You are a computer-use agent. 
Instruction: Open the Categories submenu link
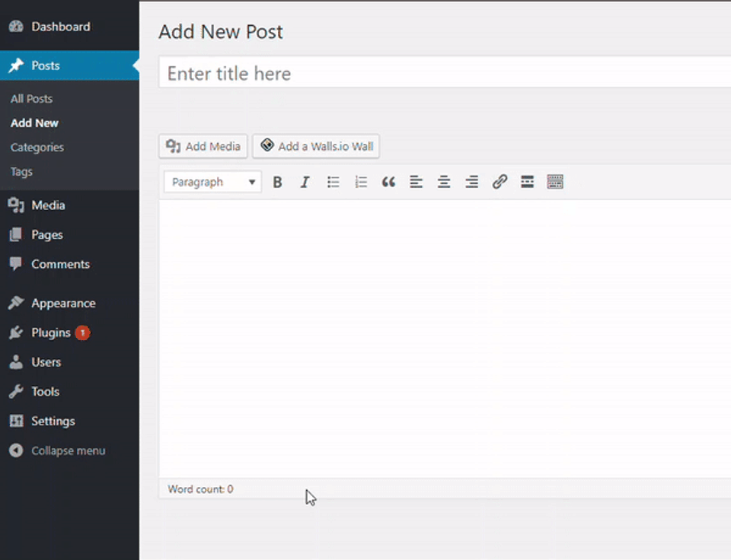pos(37,147)
